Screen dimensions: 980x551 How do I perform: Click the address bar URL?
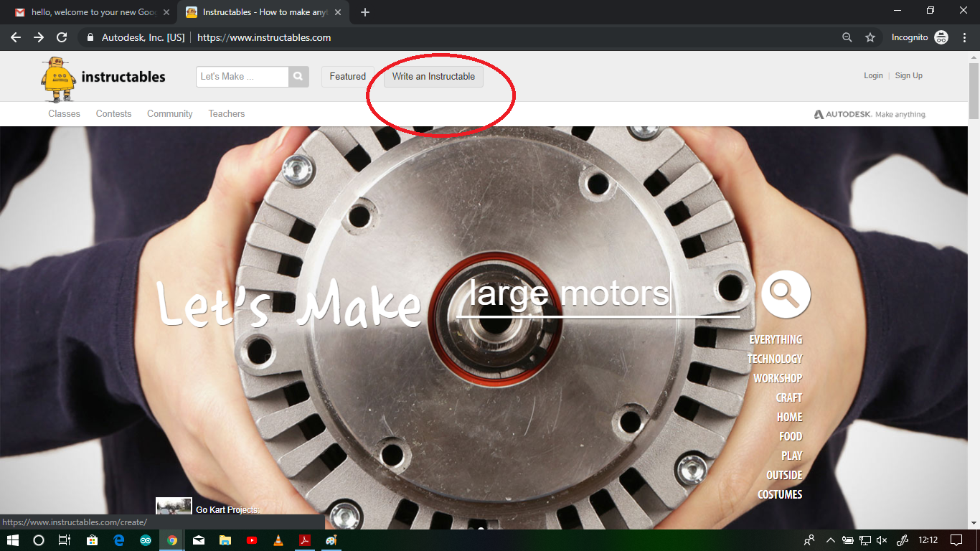click(x=264, y=37)
